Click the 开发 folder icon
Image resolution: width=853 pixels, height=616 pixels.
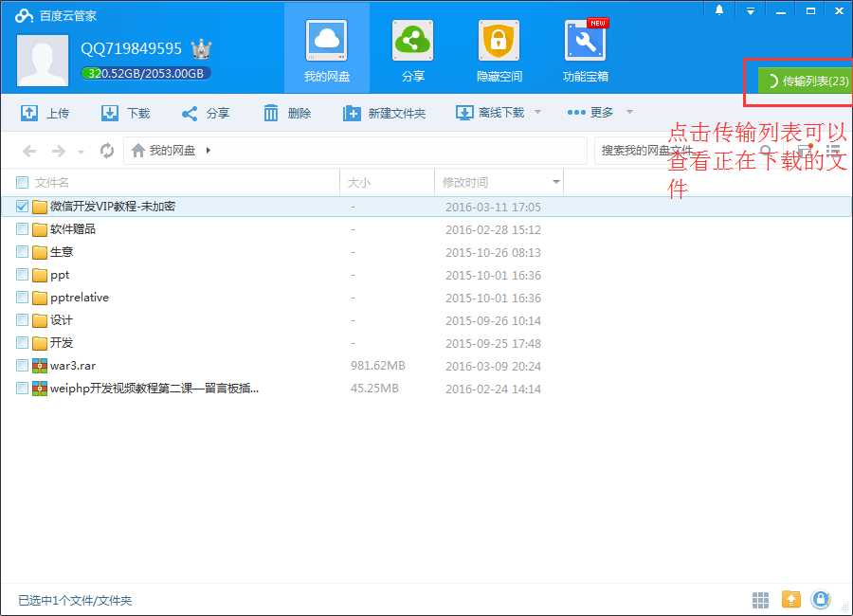pyautogui.click(x=39, y=343)
